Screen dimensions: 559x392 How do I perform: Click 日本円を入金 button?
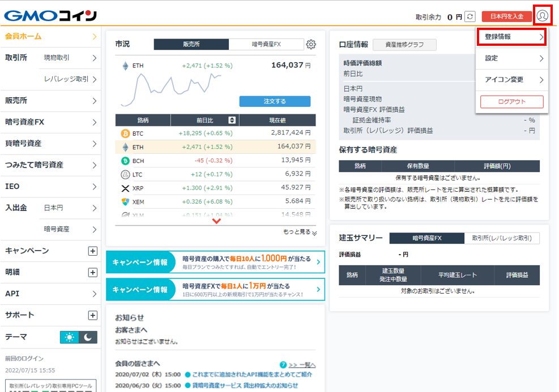tap(506, 16)
